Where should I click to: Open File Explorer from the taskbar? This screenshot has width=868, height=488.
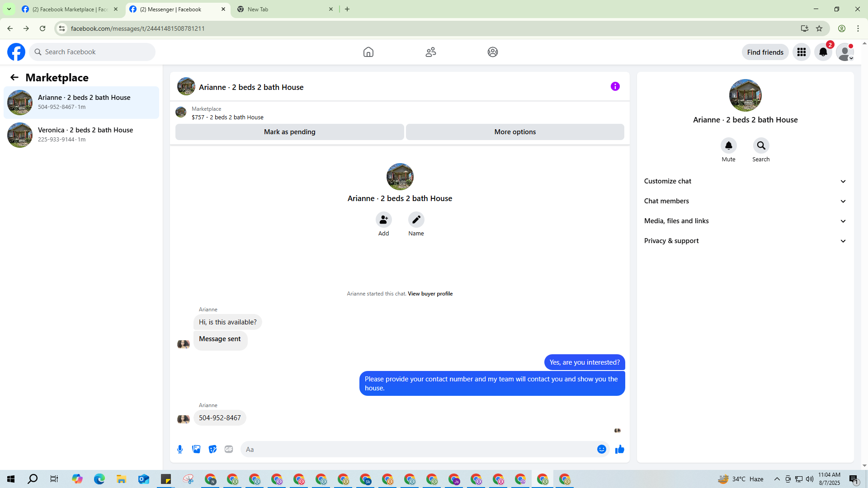(x=121, y=479)
